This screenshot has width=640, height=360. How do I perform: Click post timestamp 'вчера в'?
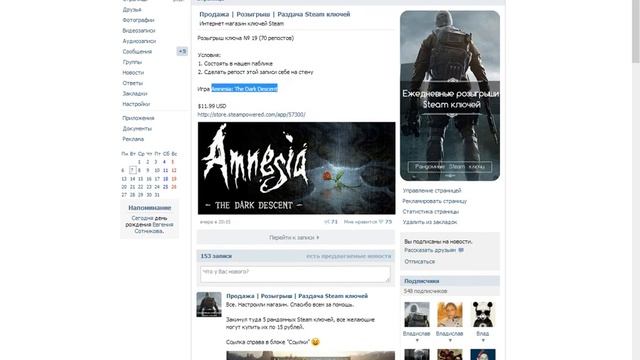click(215, 222)
